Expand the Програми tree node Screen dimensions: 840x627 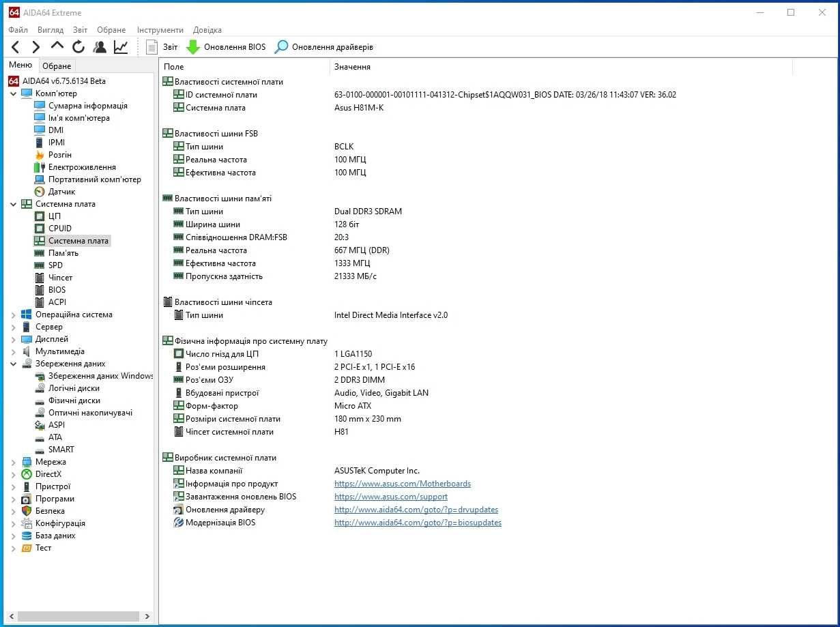tap(14, 499)
